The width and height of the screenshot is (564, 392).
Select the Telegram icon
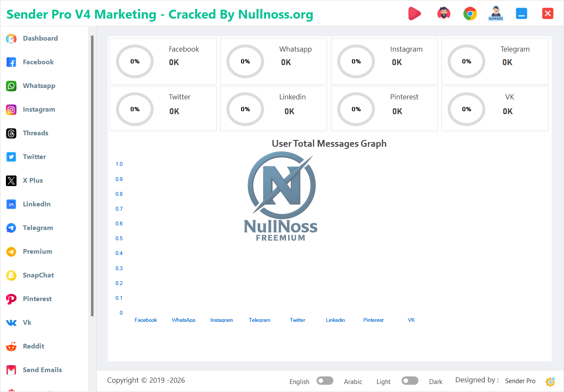click(11, 228)
